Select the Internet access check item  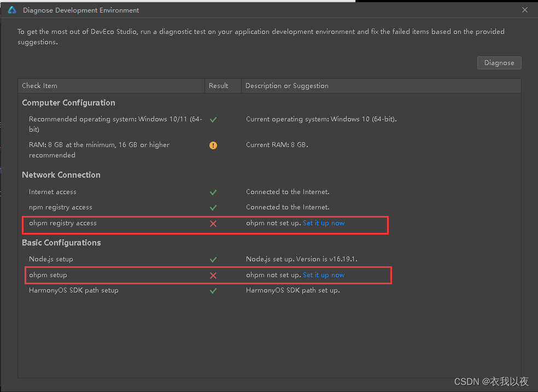coord(52,192)
